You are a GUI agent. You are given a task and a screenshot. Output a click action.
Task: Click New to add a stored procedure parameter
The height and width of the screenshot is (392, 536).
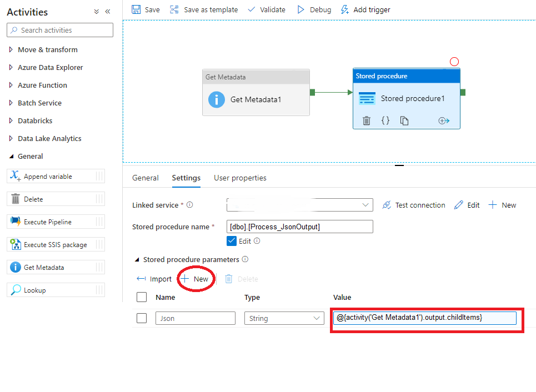(x=194, y=279)
